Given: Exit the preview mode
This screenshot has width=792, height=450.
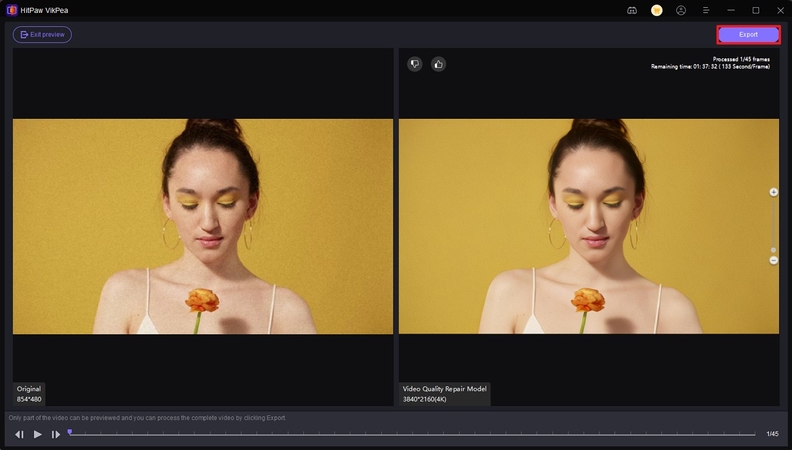Looking at the screenshot, I should [42, 34].
